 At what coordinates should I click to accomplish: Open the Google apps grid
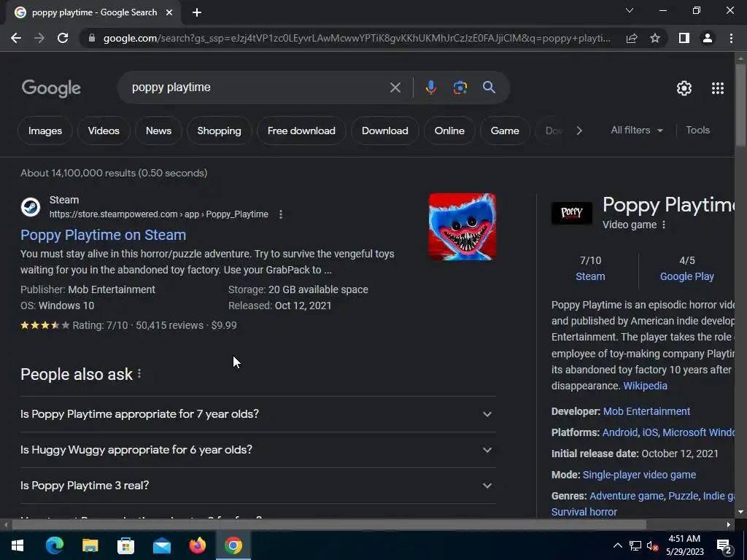718,88
